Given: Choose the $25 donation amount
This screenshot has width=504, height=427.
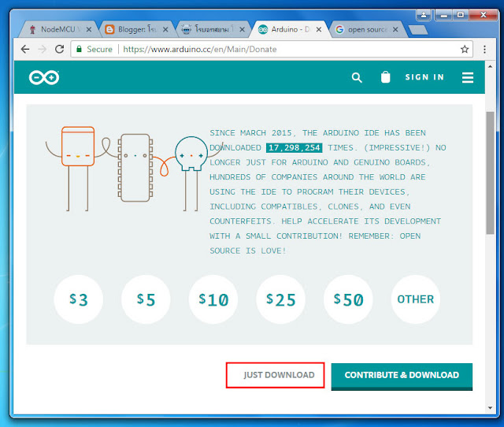Looking at the screenshot, I should (x=280, y=299).
